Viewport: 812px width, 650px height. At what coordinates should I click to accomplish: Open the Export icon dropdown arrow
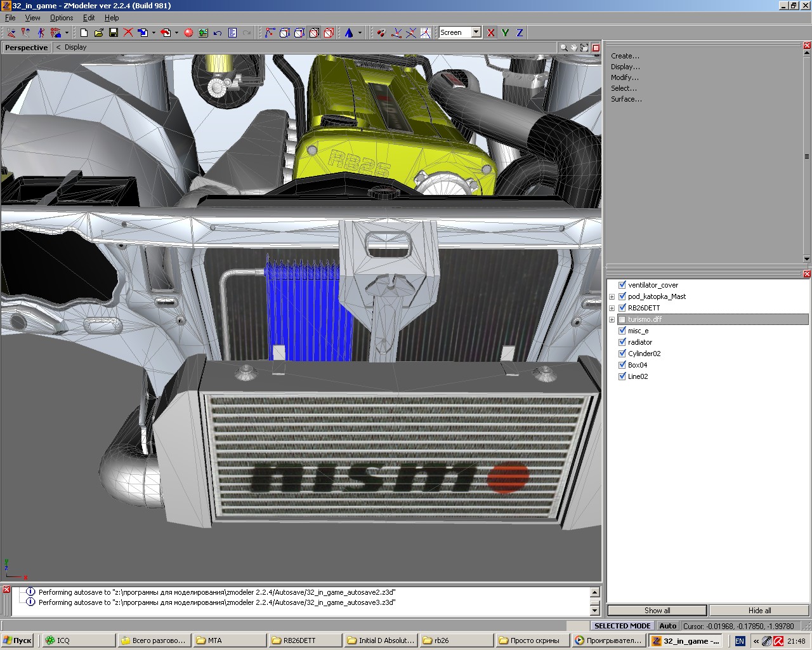click(x=177, y=32)
